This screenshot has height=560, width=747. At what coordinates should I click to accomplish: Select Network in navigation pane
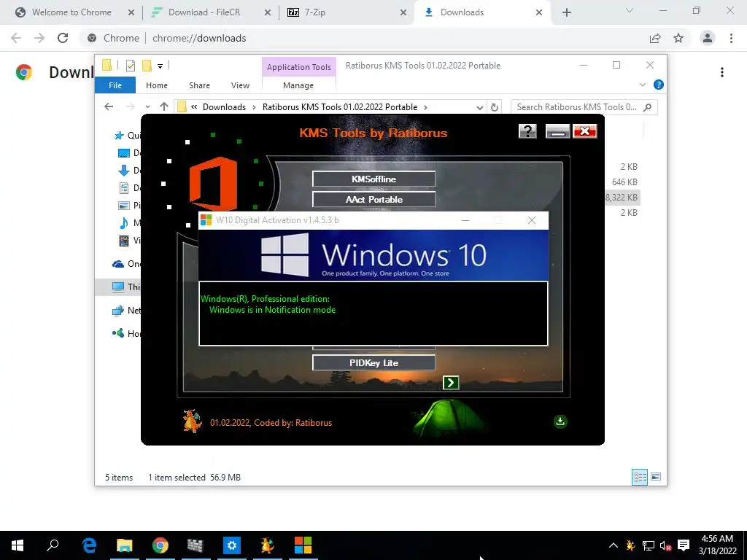click(127, 311)
